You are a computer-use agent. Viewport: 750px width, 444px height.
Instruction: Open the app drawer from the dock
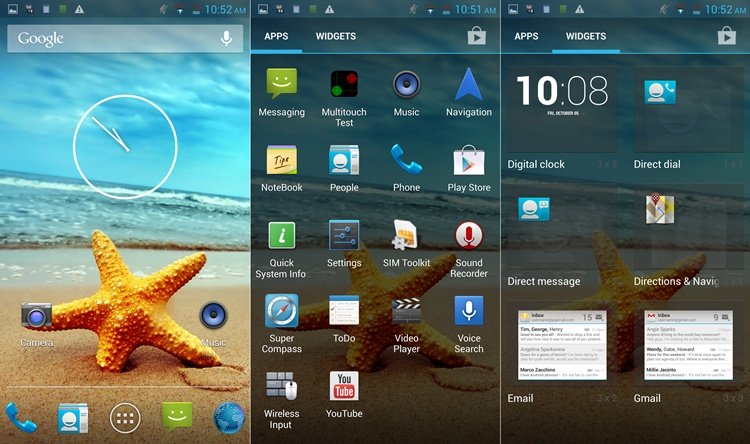tap(124, 416)
